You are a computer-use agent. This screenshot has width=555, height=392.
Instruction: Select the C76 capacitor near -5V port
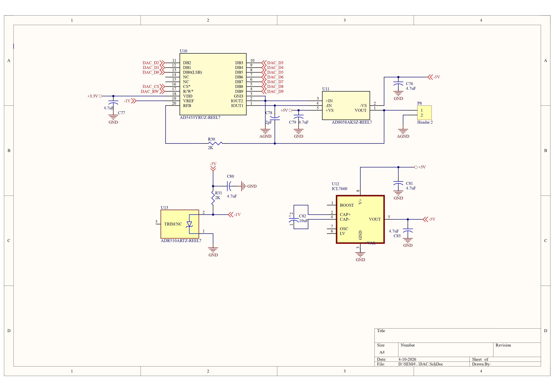398,84
